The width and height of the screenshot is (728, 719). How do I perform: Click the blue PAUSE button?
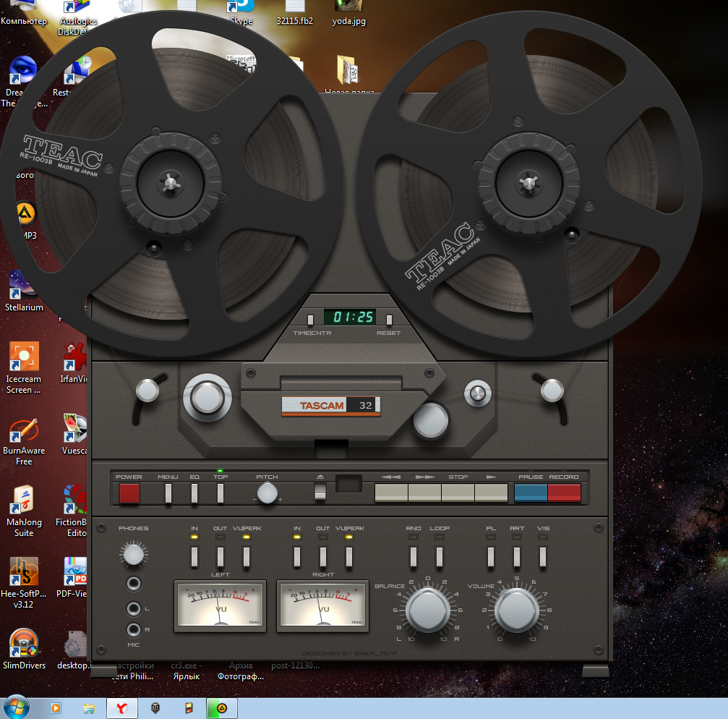click(x=531, y=493)
